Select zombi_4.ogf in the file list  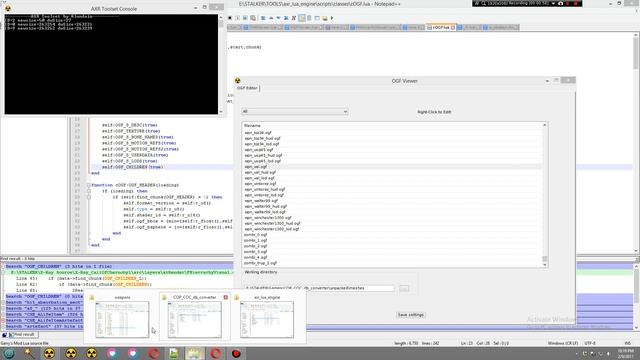tap(392, 257)
